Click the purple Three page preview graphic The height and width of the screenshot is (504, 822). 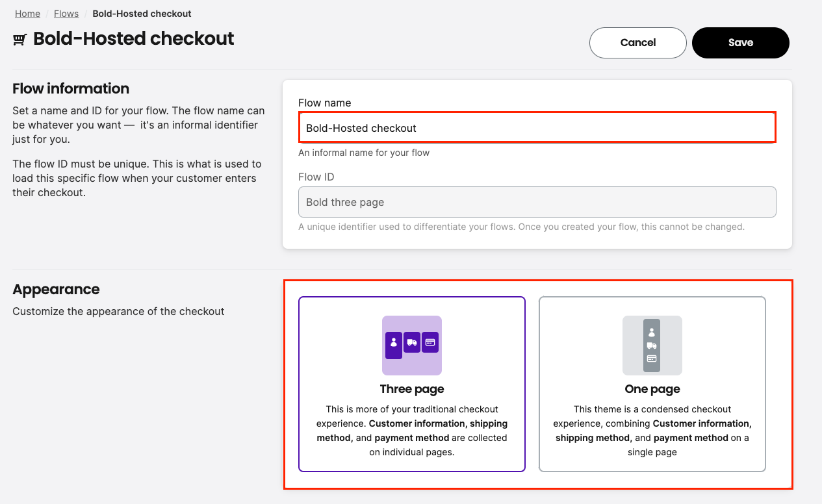[412, 346]
